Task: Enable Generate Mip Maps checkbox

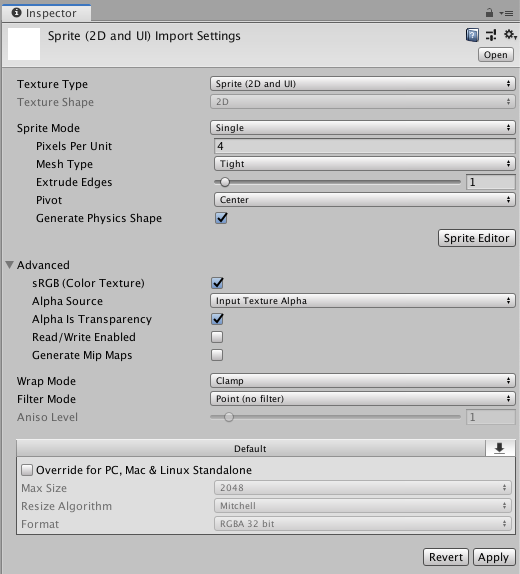Action: (x=217, y=355)
